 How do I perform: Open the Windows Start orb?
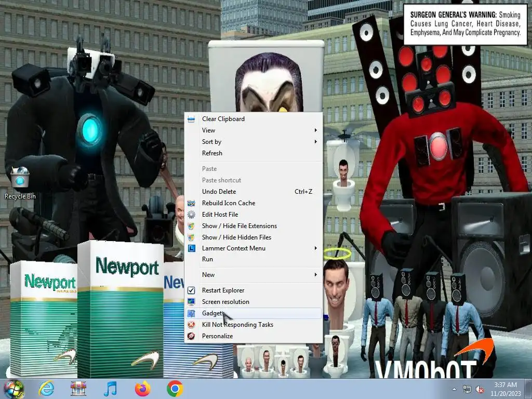14,389
